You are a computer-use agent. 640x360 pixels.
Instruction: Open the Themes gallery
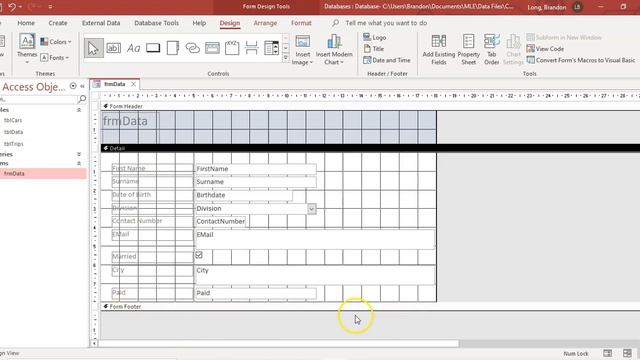pos(27,50)
